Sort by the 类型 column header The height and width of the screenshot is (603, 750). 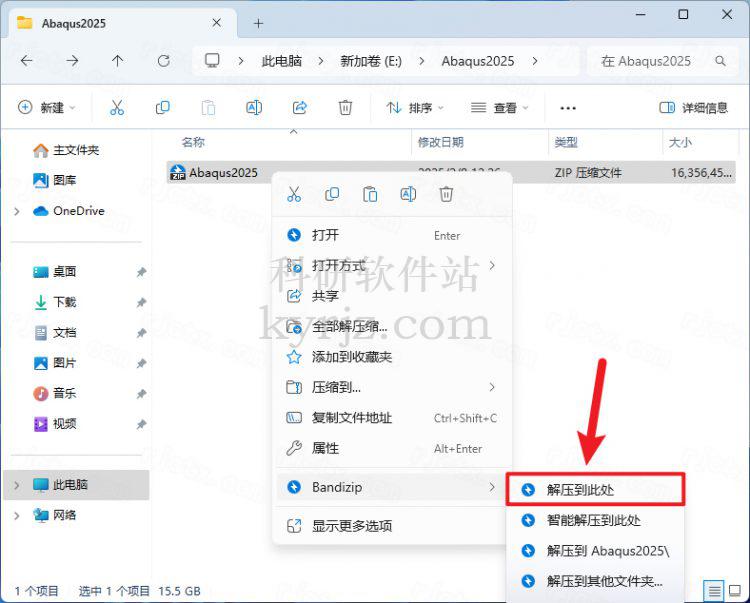pyautogui.click(x=566, y=142)
